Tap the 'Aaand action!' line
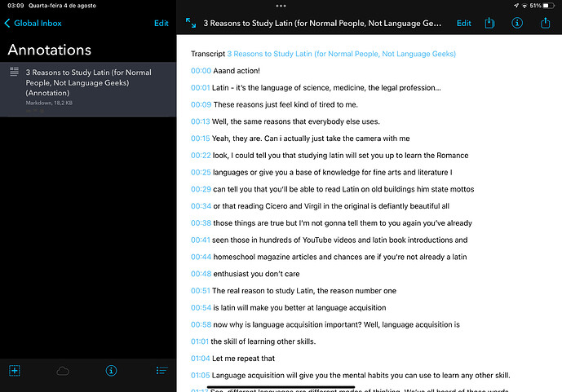This screenshot has width=562, height=392. point(237,71)
